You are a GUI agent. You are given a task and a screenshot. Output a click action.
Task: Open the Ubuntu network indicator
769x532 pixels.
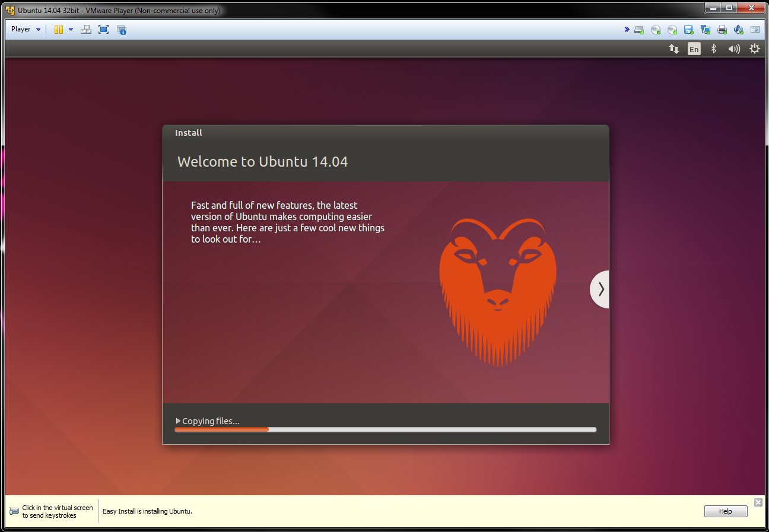pyautogui.click(x=674, y=49)
